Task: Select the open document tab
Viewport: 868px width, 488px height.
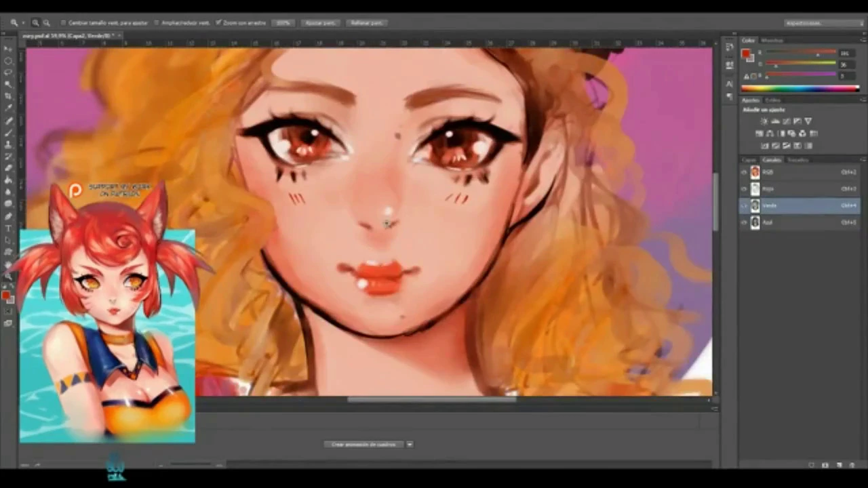Action: (71, 35)
